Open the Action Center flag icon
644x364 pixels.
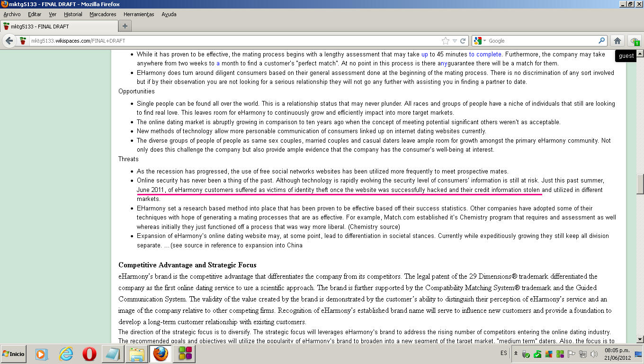[572, 354]
